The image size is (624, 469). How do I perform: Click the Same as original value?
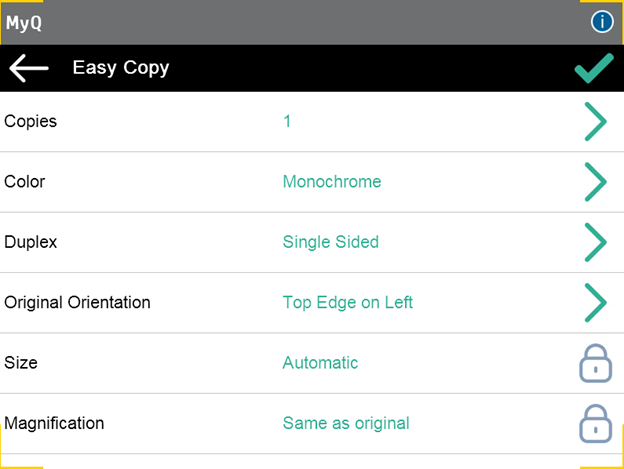click(345, 423)
